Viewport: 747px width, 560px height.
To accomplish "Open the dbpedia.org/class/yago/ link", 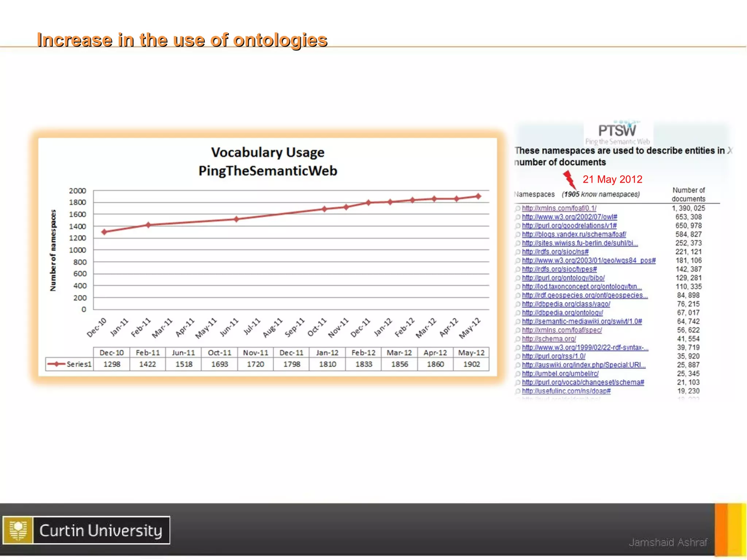I will pos(566,304).
